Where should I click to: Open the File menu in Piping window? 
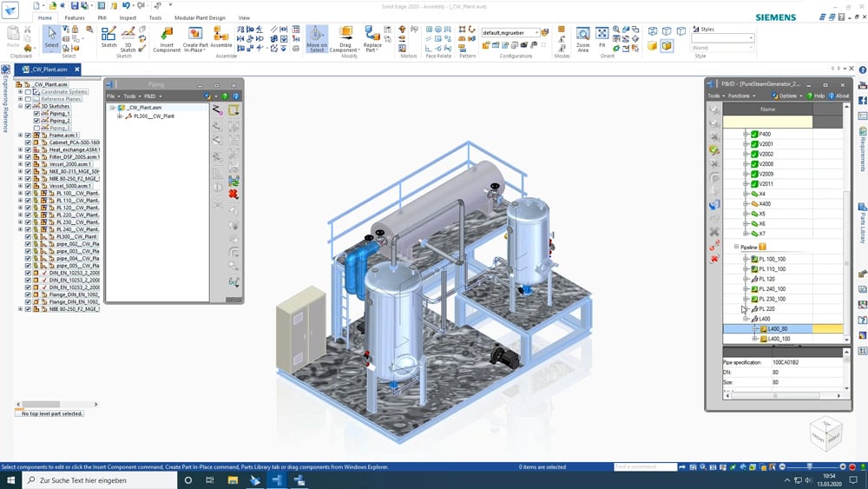pos(111,96)
